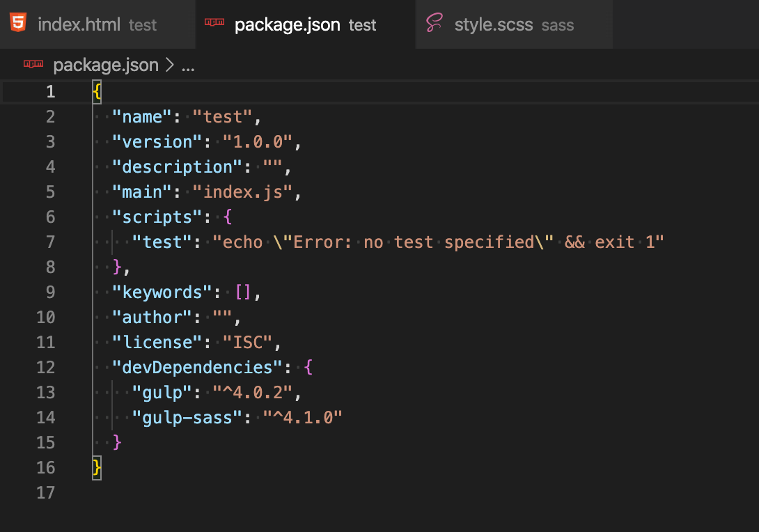Click the "index.js" main value
Viewport: 759px width, 532px height.
(242, 192)
